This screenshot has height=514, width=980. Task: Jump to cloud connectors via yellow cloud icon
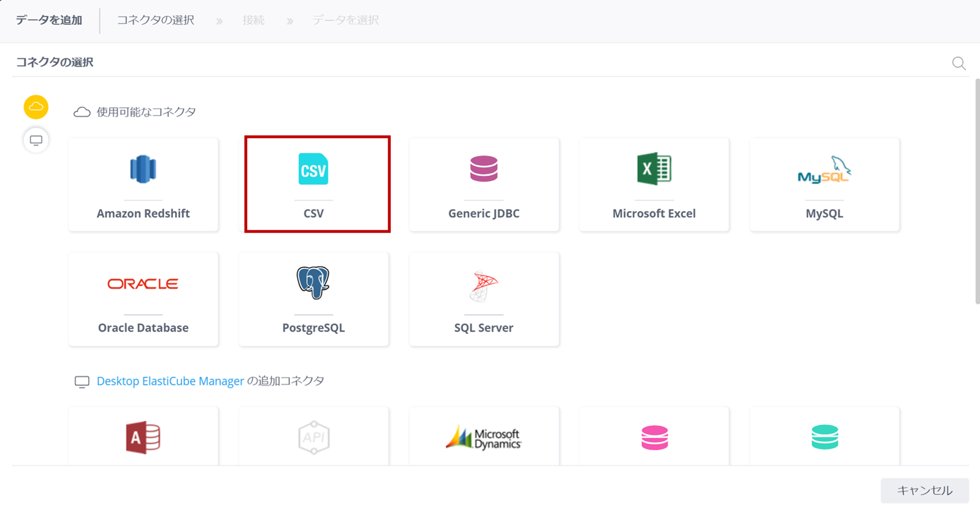[36, 107]
